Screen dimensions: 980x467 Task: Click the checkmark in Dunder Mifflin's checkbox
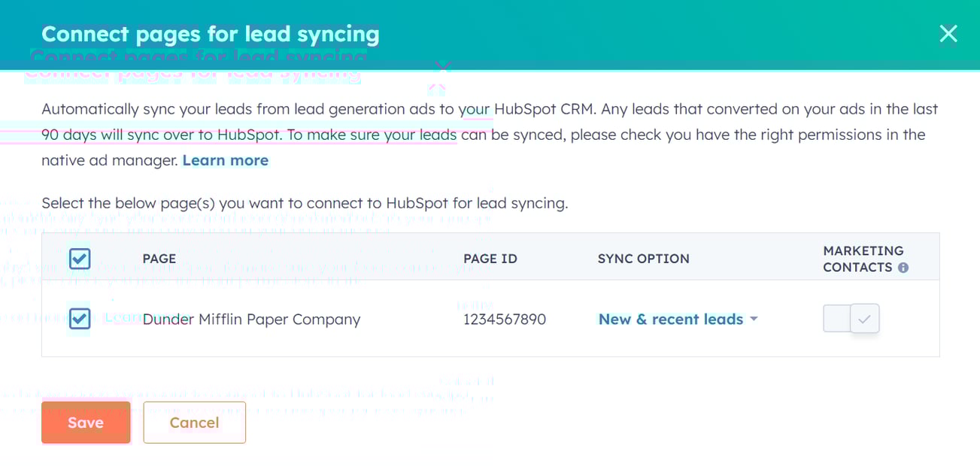(x=79, y=318)
